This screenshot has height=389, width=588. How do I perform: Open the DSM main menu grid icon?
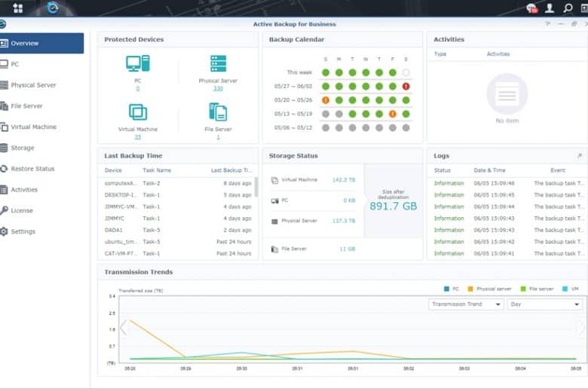(17, 8)
